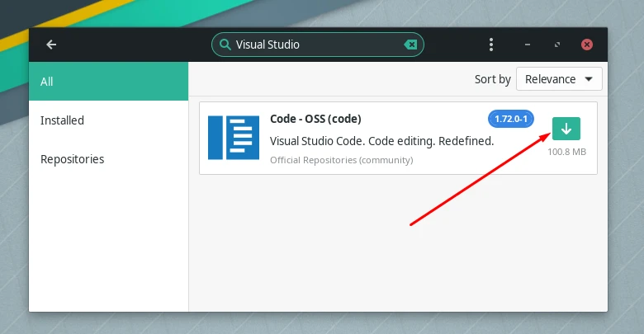
Task: Show Installed packages
Action: 108,120
